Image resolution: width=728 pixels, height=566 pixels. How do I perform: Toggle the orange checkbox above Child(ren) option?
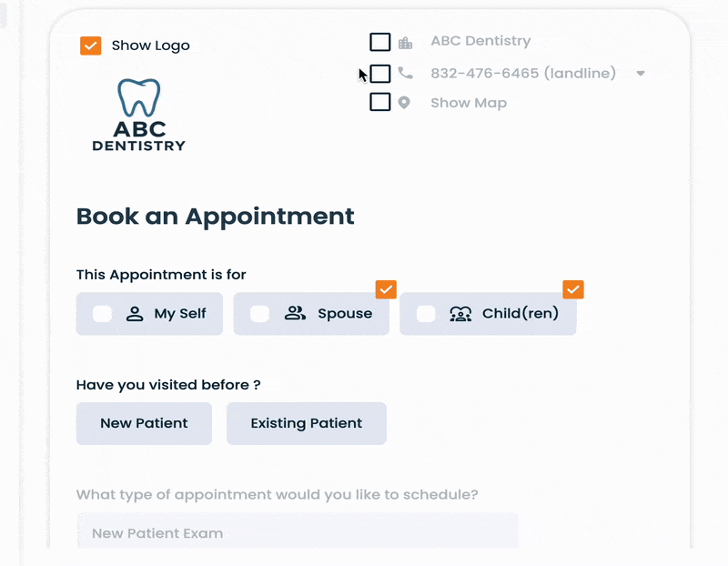click(x=573, y=289)
